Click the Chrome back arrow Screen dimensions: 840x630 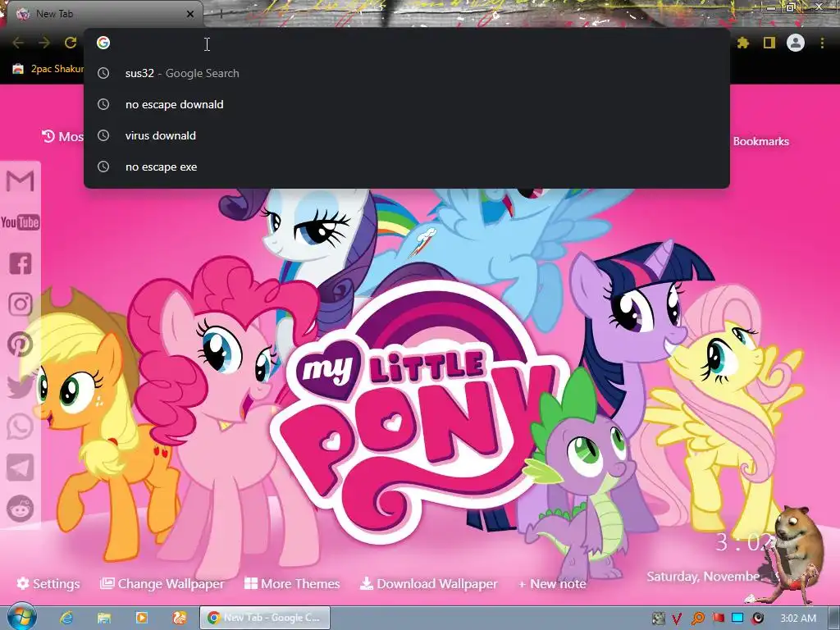click(x=18, y=43)
